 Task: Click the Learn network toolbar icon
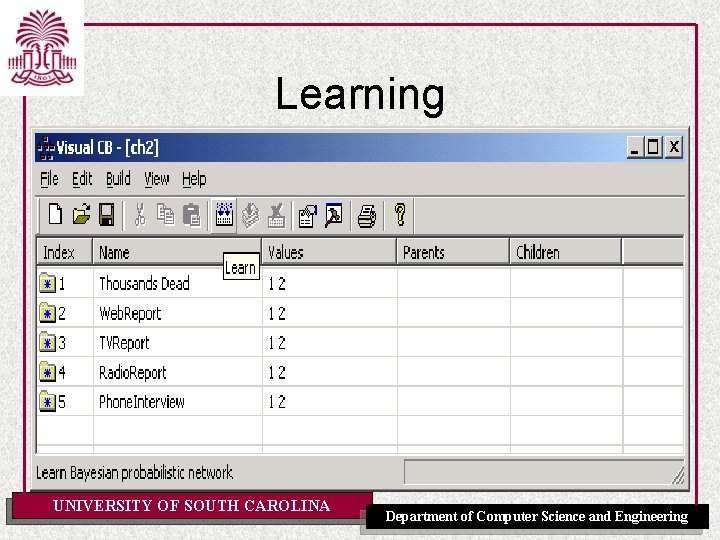[x=224, y=214]
